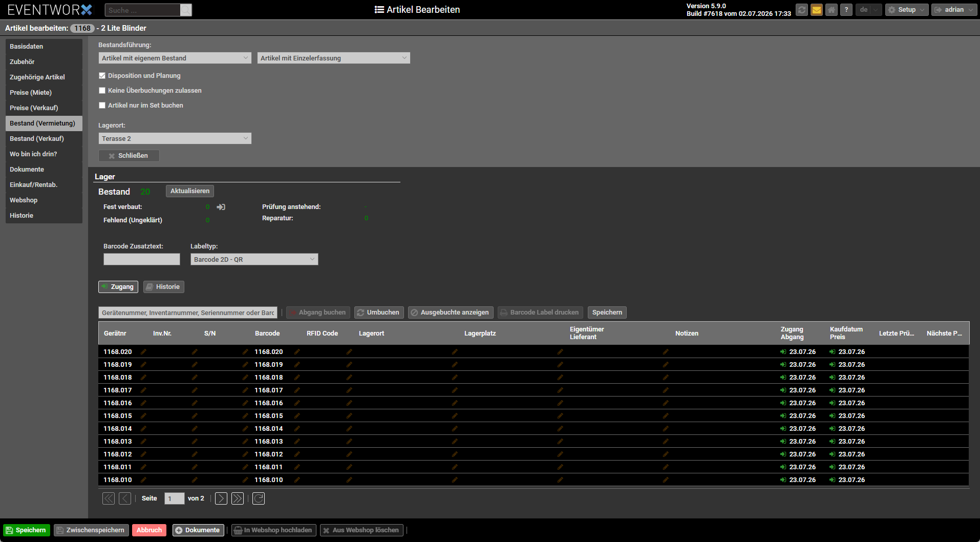Edit Inv.Nr. pencil in row 1168.017

[x=195, y=390]
